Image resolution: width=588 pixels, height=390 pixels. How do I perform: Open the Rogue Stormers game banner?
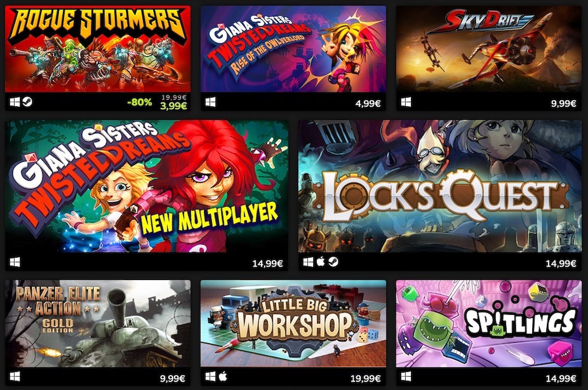pyautogui.click(x=98, y=49)
